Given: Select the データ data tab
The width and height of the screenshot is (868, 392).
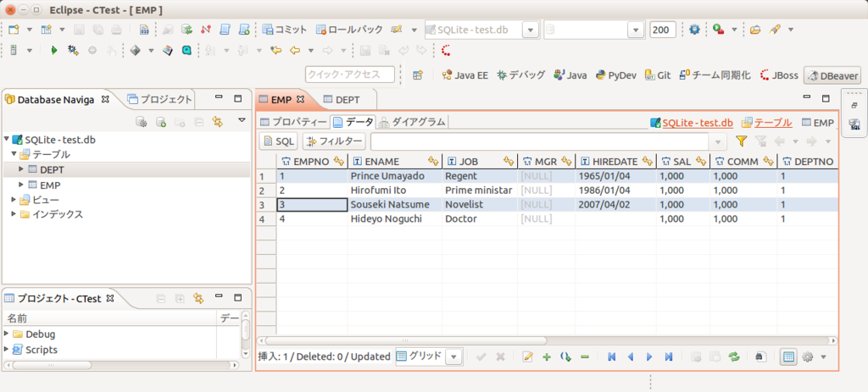Looking at the screenshot, I should [353, 122].
